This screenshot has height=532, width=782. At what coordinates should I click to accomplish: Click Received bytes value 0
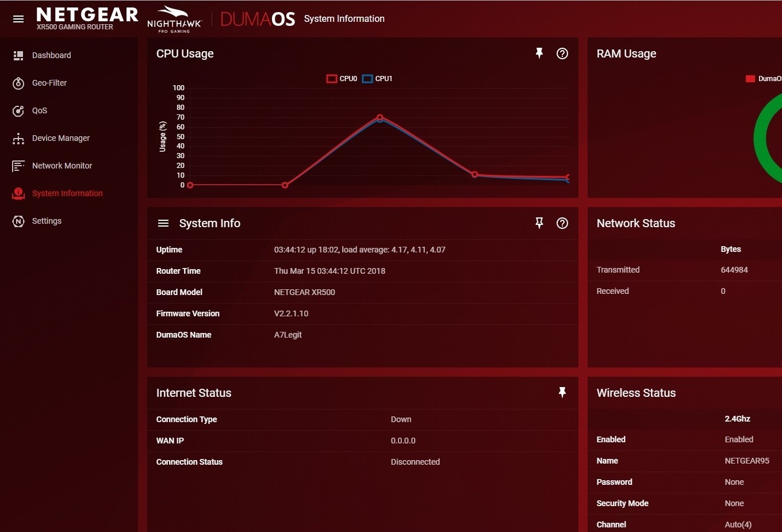coord(723,291)
